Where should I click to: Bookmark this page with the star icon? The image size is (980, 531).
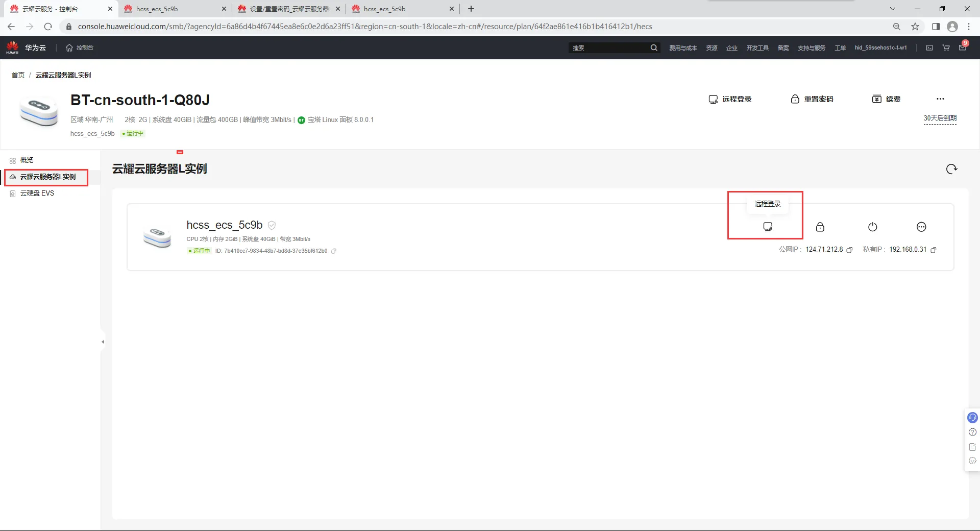(x=915, y=27)
